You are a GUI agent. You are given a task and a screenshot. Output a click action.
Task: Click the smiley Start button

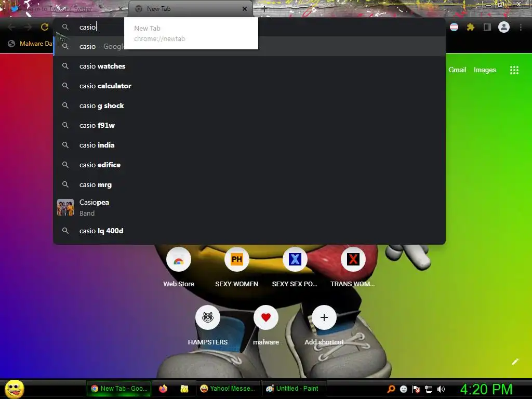[15, 389]
